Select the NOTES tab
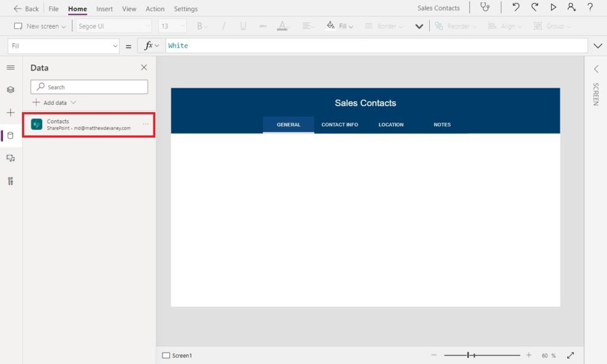Viewport: 607px width, 364px height. click(x=442, y=124)
